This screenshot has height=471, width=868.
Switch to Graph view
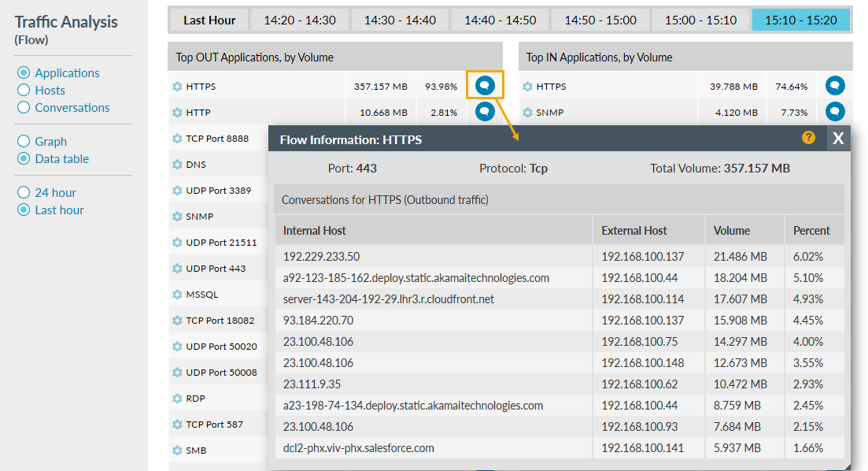[24, 142]
